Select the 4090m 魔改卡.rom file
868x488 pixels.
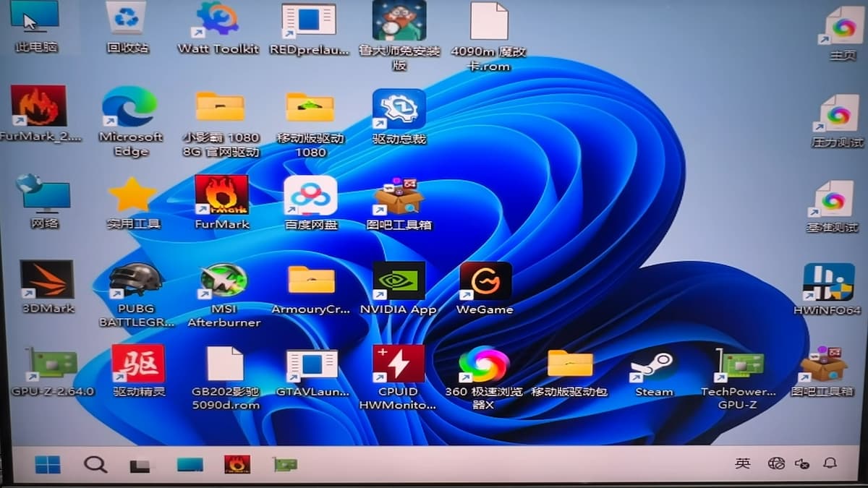point(489,36)
